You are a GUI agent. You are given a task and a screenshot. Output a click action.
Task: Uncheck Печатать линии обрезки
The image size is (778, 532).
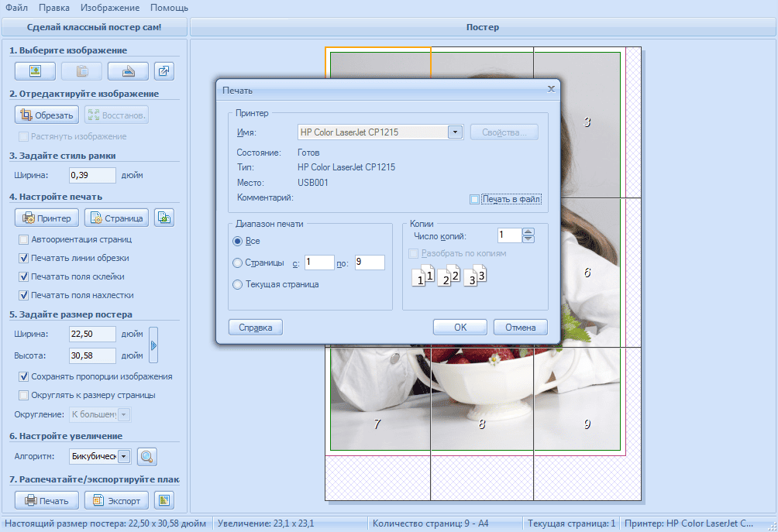coord(23,258)
